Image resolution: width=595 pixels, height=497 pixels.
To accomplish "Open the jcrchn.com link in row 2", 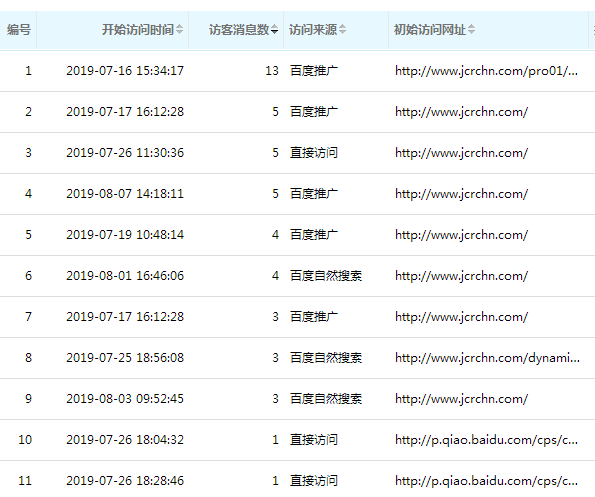I will pyautogui.click(x=461, y=112).
